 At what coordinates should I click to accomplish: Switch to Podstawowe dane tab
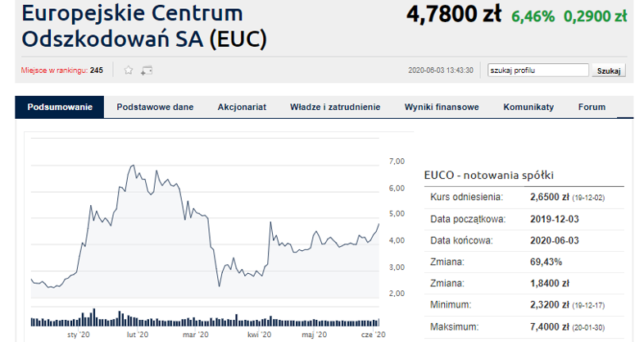[x=155, y=107]
